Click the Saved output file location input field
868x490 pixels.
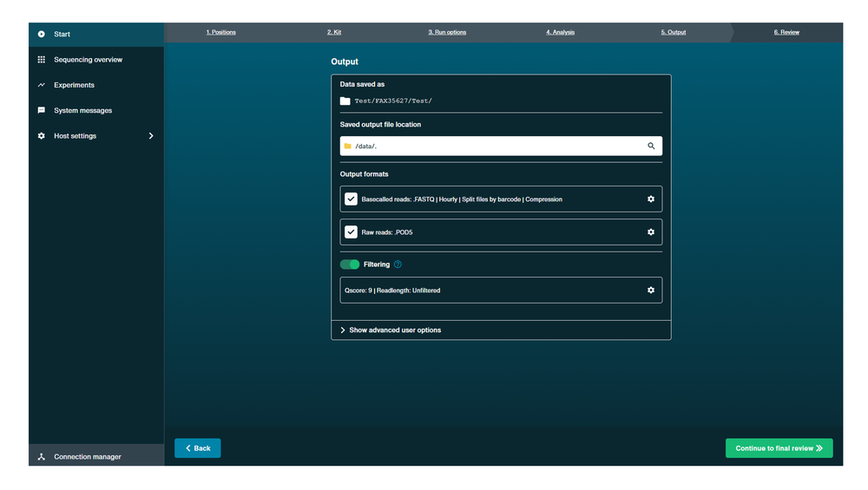tap(501, 146)
